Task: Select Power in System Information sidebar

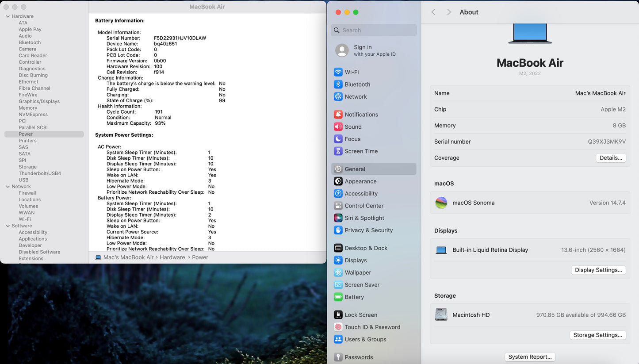Action: (44, 134)
